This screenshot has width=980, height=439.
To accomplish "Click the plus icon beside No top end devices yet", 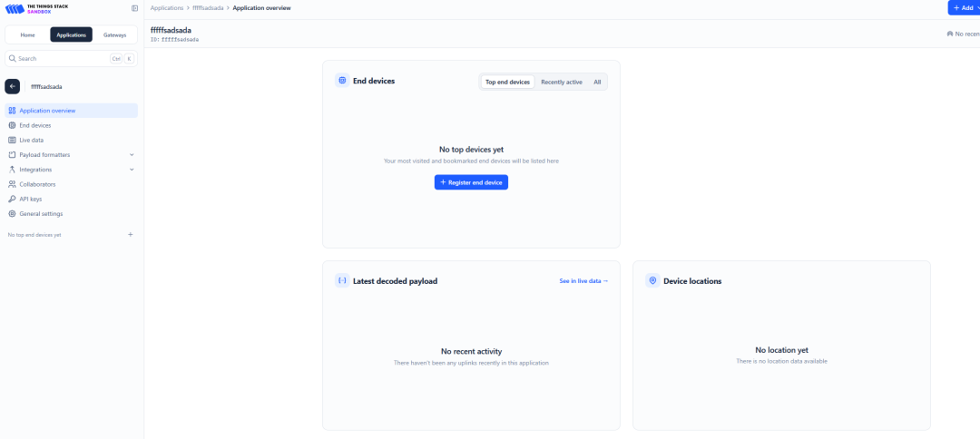I will (x=131, y=235).
